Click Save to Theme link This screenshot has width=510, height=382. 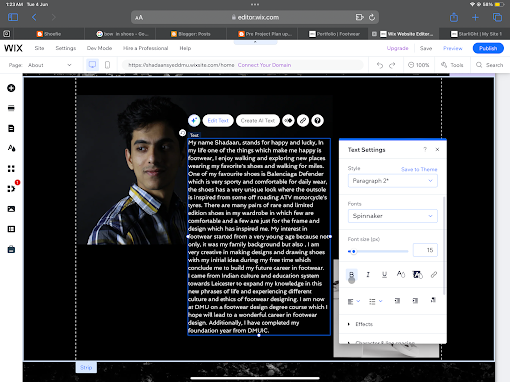point(419,169)
